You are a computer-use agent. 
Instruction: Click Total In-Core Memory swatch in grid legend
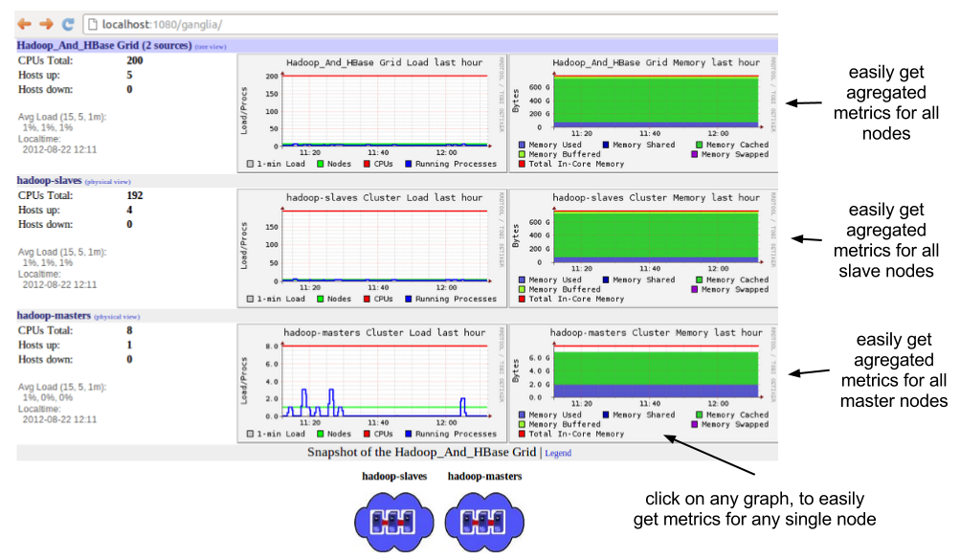tap(522, 164)
